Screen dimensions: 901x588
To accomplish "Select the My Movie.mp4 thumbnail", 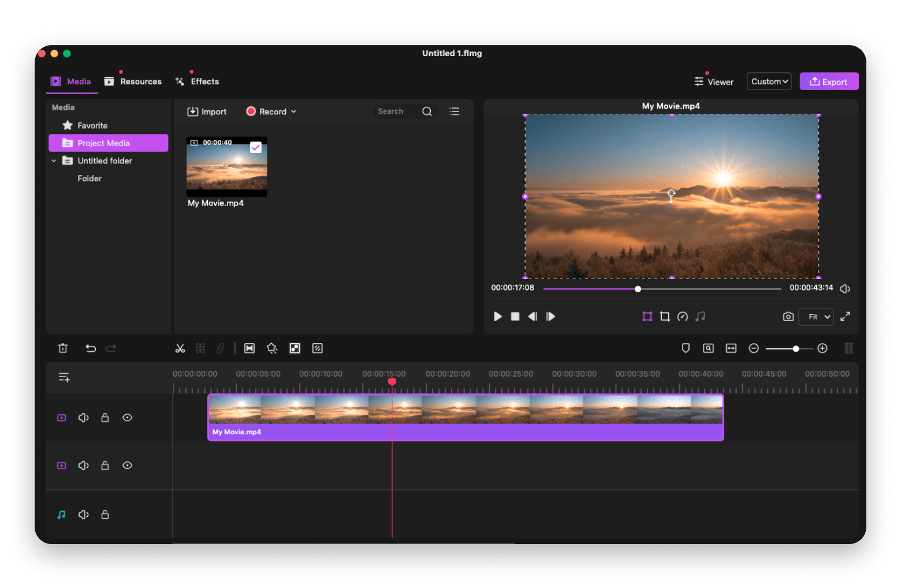I will [x=226, y=167].
